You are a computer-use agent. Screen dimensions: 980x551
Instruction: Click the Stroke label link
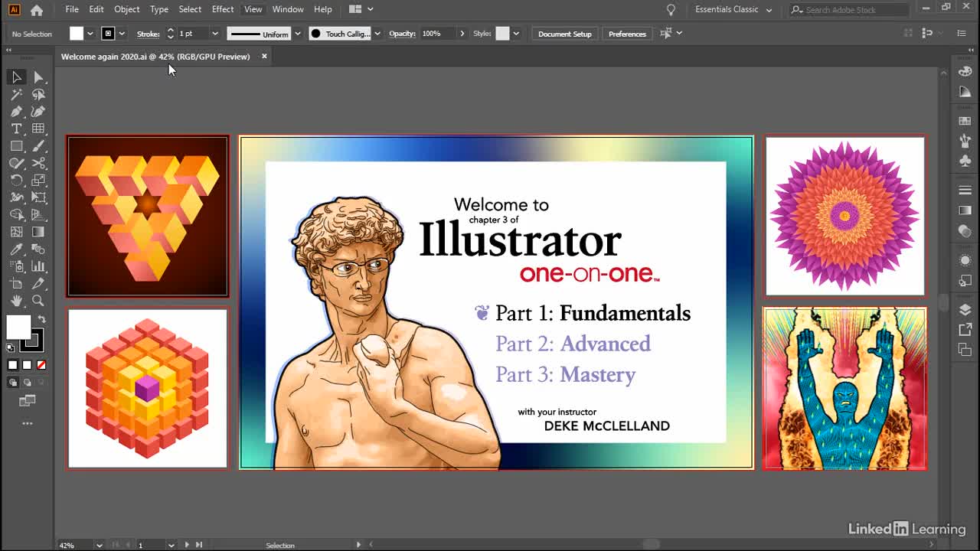(x=148, y=34)
